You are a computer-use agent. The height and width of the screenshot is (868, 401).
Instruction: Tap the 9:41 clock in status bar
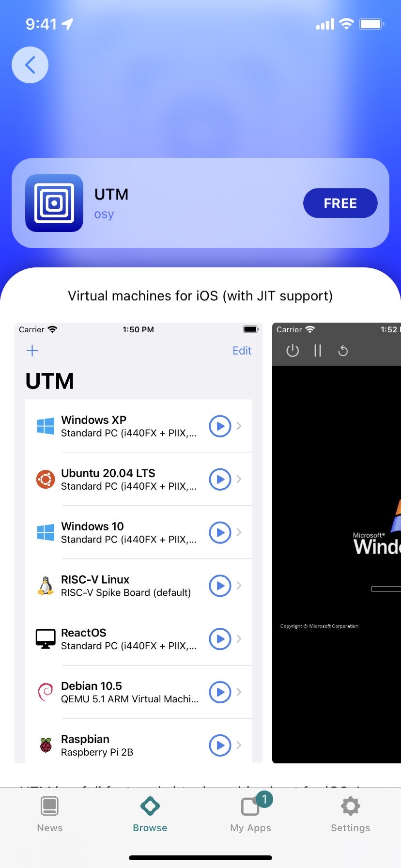pos(41,24)
